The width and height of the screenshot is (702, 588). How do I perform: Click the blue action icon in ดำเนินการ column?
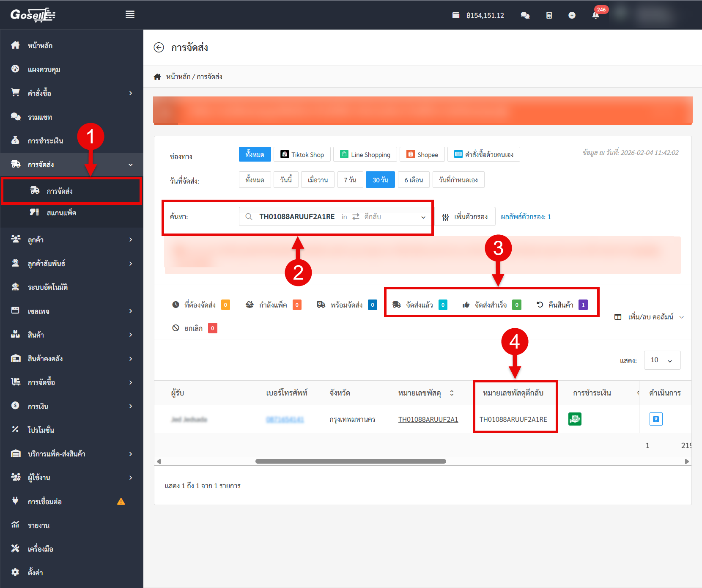tap(655, 419)
